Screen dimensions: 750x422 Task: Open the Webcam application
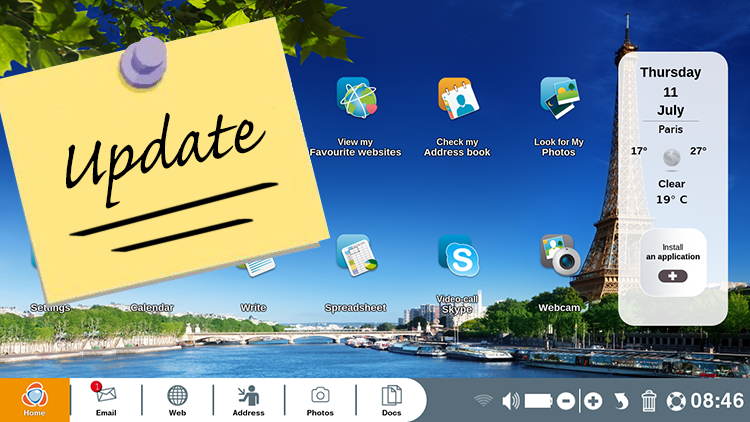560,255
